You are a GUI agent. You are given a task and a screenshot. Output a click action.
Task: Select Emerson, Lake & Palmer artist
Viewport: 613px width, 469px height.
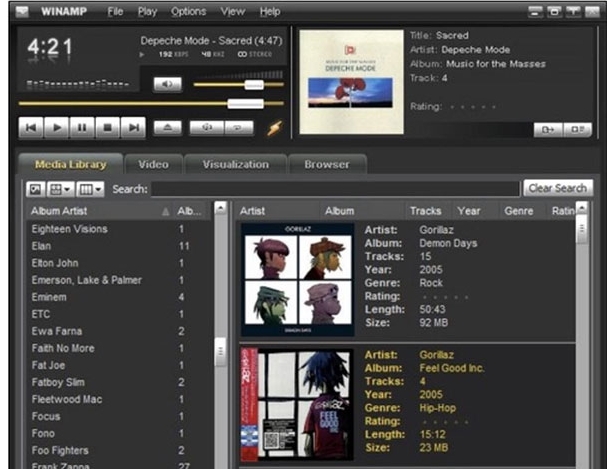click(x=119, y=280)
